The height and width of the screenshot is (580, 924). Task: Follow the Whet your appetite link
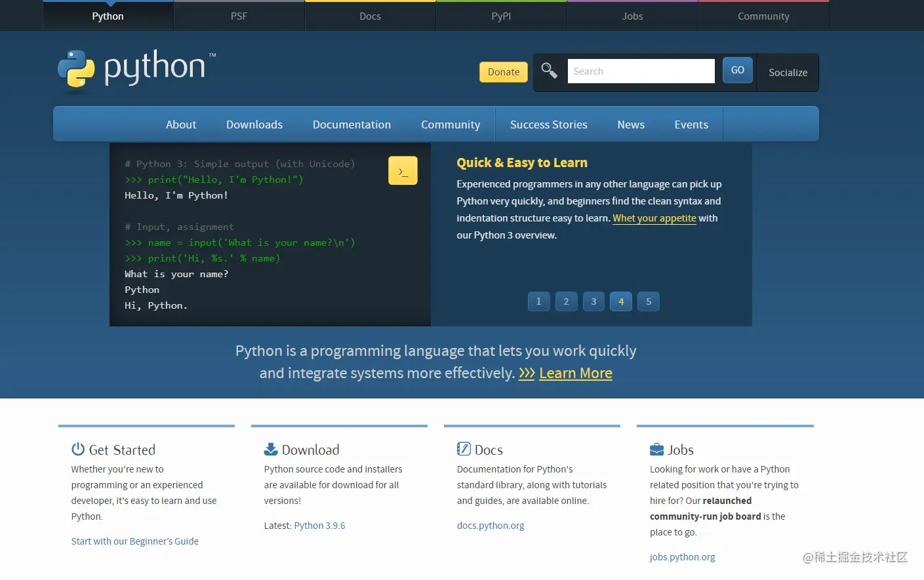pyautogui.click(x=654, y=218)
